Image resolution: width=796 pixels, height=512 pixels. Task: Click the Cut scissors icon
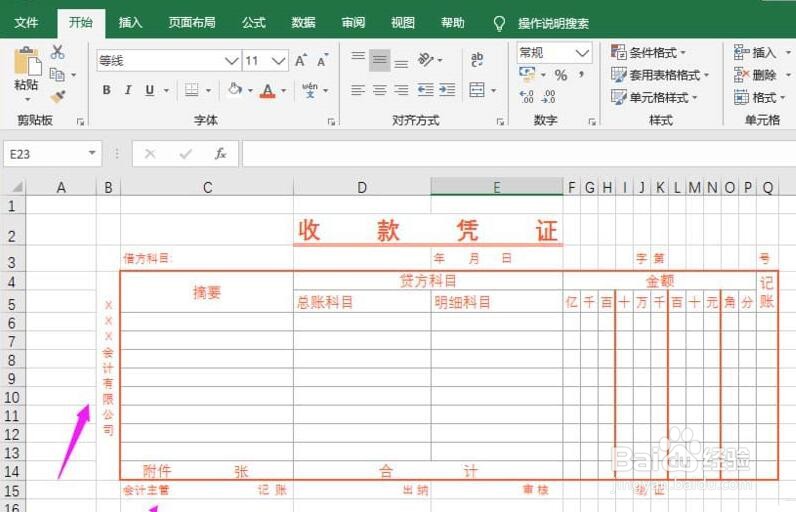pyautogui.click(x=57, y=52)
